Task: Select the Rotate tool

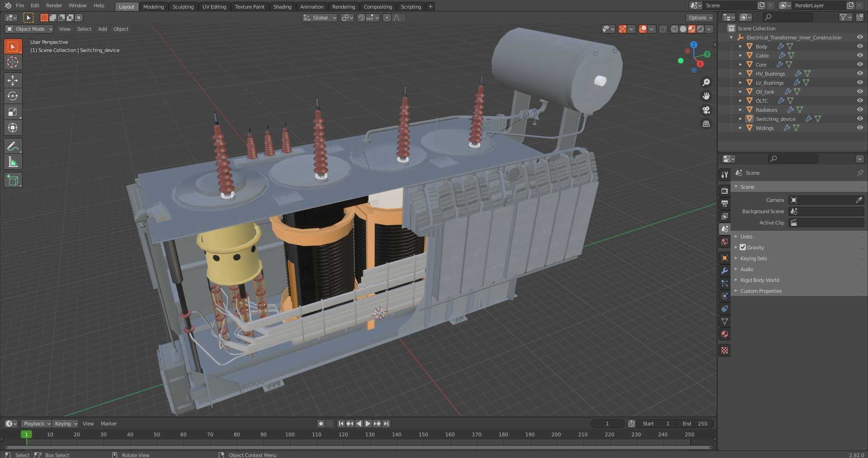Action: pyautogui.click(x=13, y=96)
